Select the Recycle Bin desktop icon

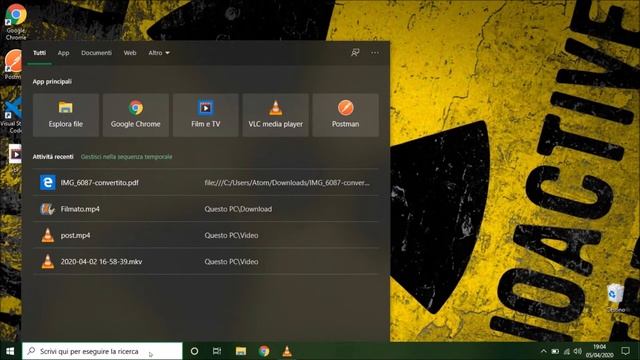coord(615,298)
